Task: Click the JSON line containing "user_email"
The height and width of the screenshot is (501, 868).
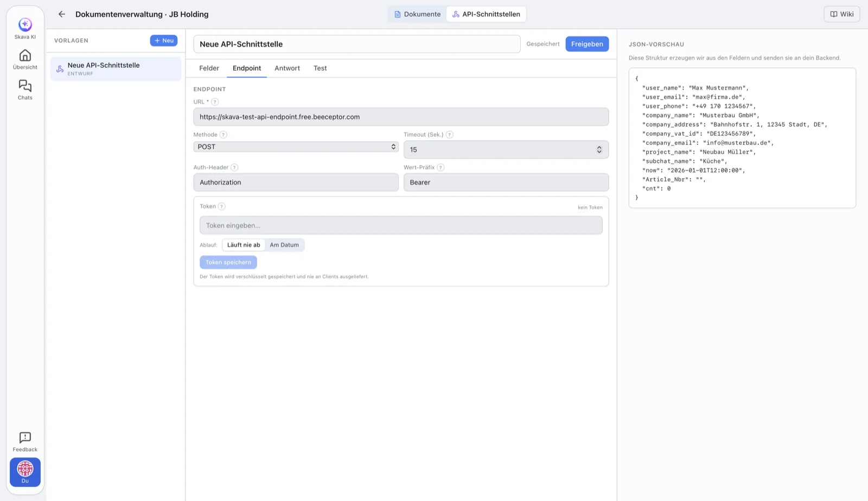Action: click(x=694, y=97)
